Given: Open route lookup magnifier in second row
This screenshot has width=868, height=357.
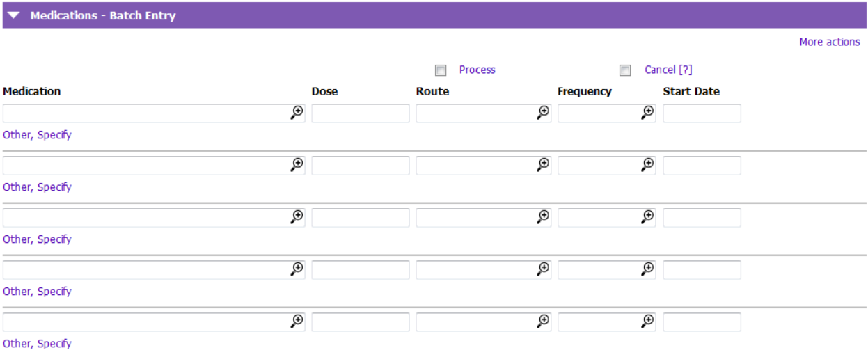Looking at the screenshot, I should [x=544, y=164].
